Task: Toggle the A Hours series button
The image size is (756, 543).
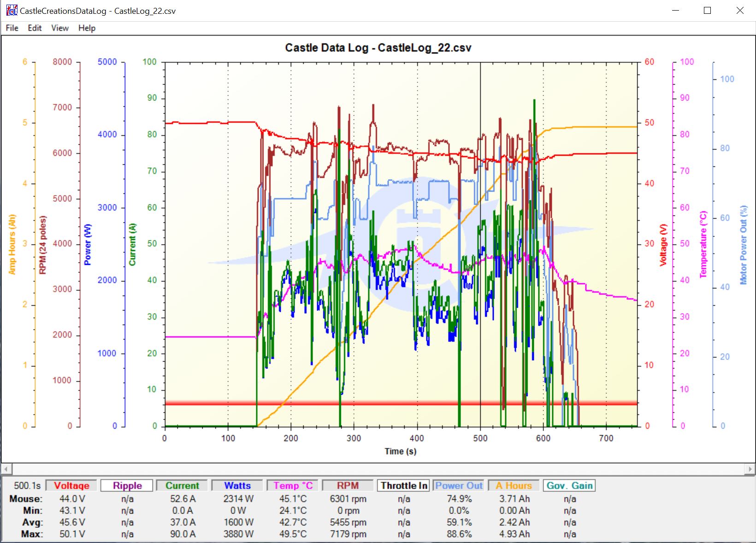Action: 514,485
